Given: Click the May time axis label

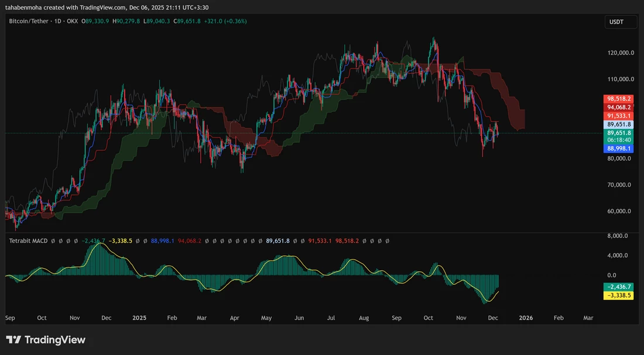Looking at the screenshot, I should click(x=266, y=318).
